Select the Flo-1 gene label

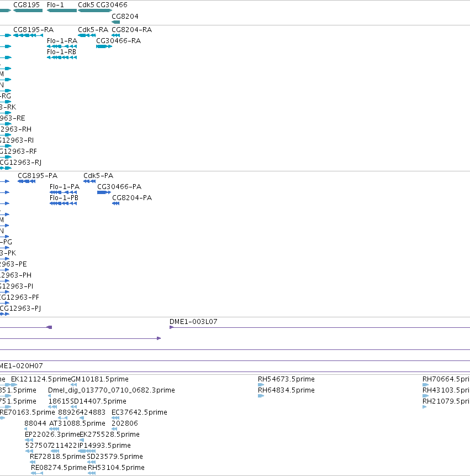55,5
